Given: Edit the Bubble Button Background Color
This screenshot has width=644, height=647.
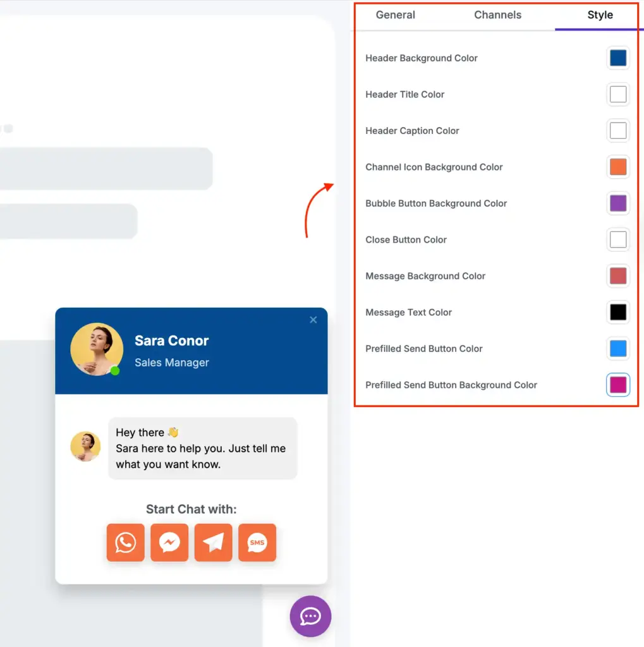Looking at the screenshot, I should coord(617,203).
